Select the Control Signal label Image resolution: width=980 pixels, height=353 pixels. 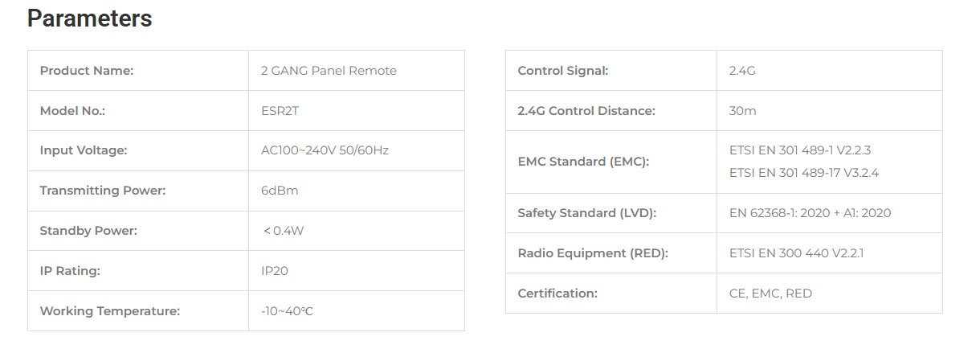[563, 71]
